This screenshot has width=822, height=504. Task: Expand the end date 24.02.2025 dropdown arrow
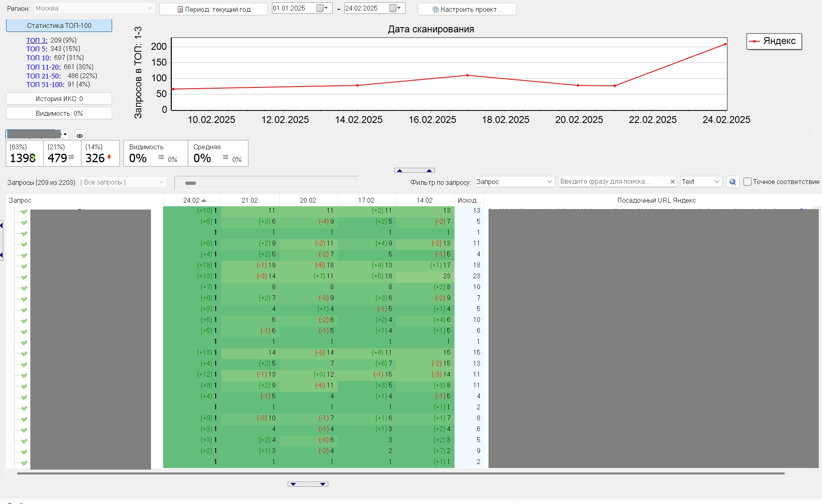(x=399, y=8)
